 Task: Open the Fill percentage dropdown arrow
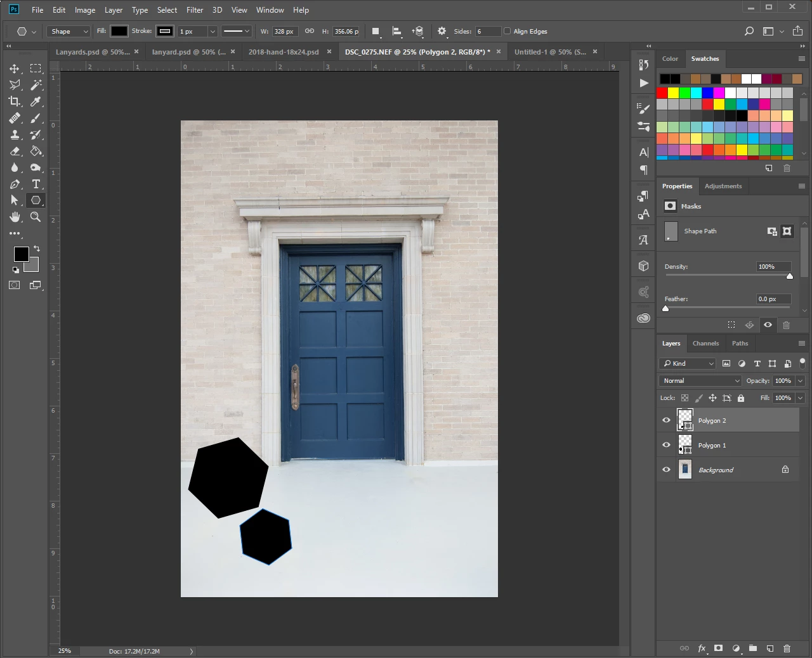(x=800, y=398)
